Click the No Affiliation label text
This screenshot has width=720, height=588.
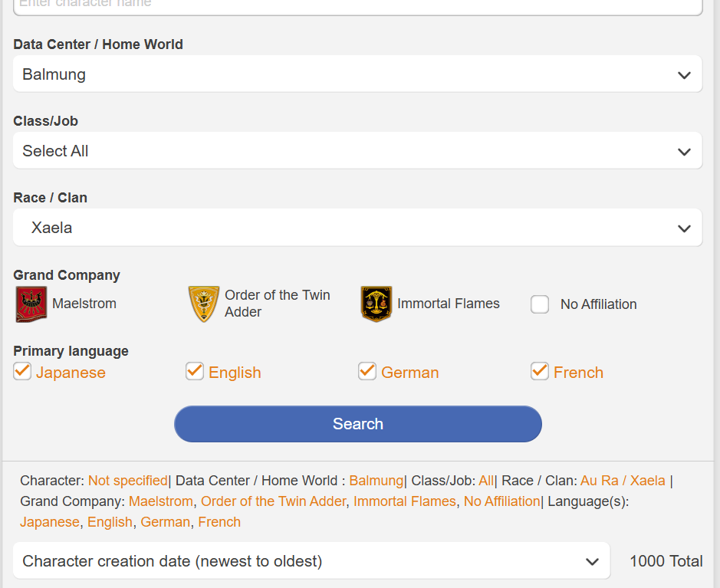click(x=598, y=304)
